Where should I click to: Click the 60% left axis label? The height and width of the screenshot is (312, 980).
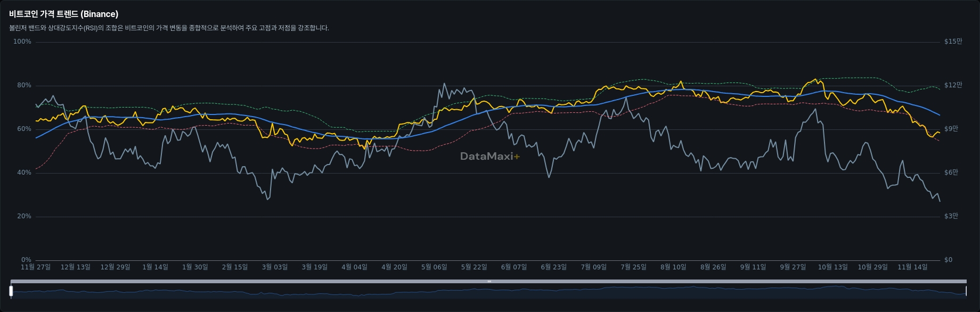[x=24, y=129]
